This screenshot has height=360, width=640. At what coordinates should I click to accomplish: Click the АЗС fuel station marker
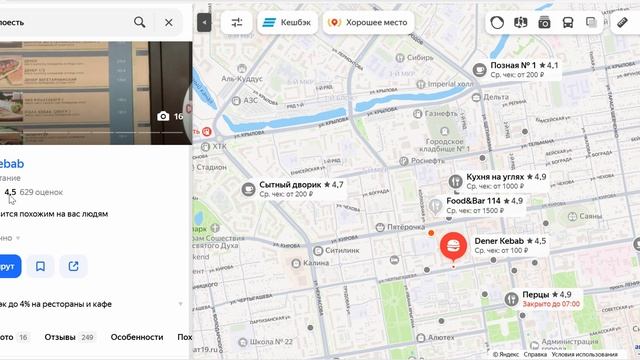pyautogui.click(x=236, y=101)
